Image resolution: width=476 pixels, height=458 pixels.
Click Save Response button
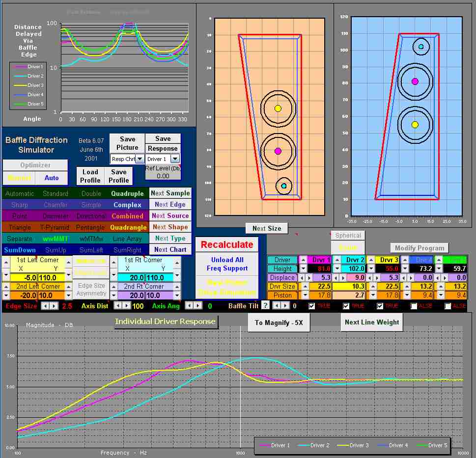pos(163,143)
